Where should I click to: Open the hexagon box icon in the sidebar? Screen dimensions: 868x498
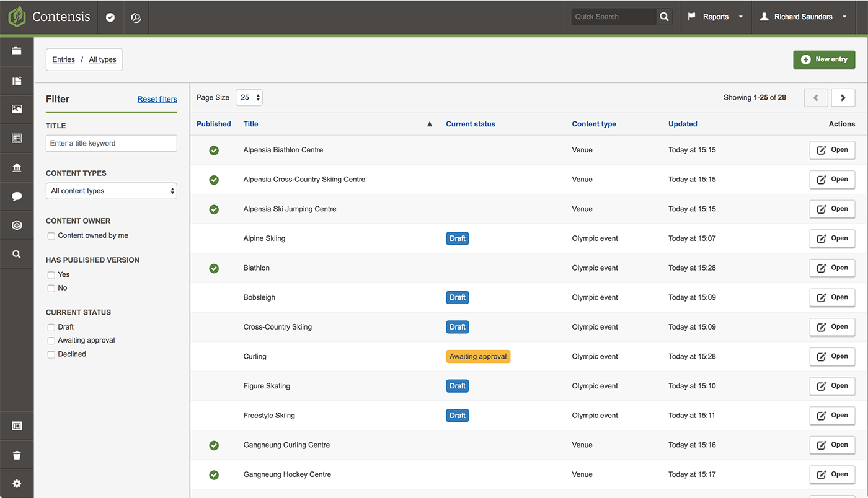point(17,225)
